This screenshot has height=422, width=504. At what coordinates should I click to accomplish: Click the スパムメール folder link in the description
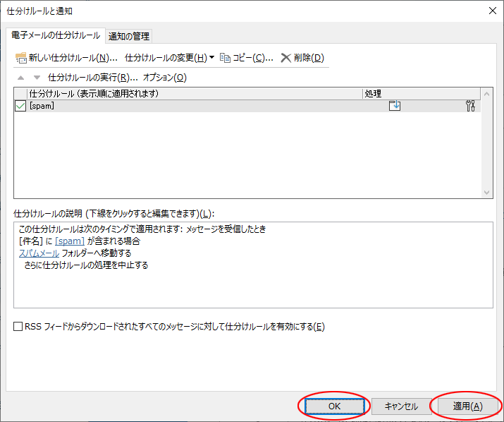tap(39, 253)
